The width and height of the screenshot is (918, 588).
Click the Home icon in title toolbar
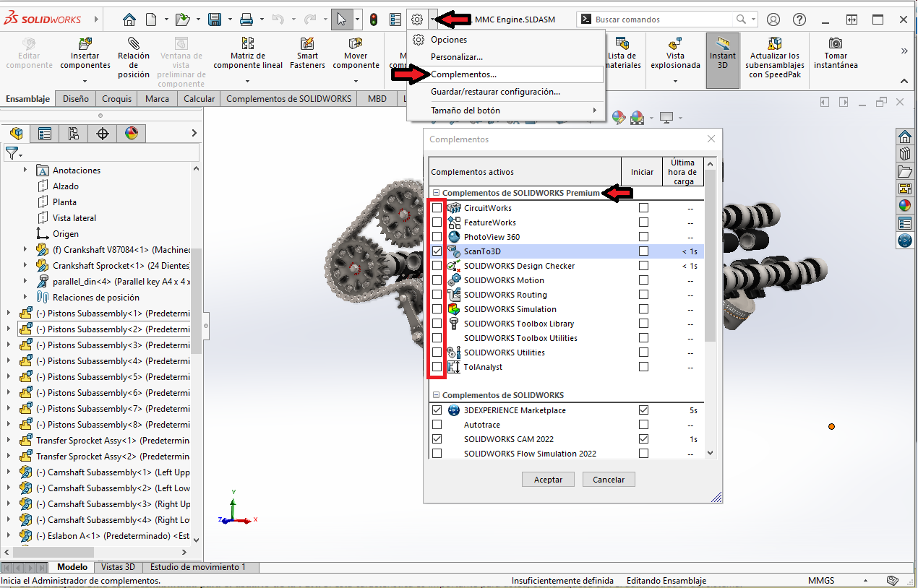[129, 20]
